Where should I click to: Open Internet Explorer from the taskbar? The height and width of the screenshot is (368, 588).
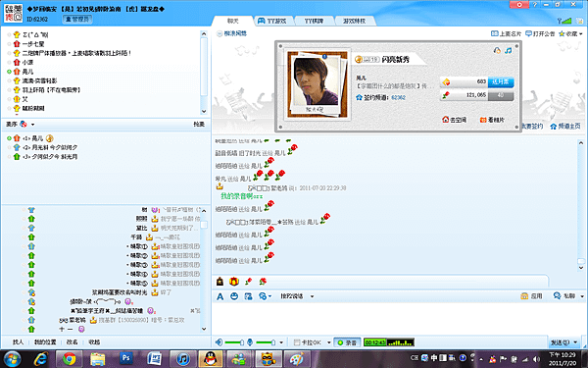point(40,359)
